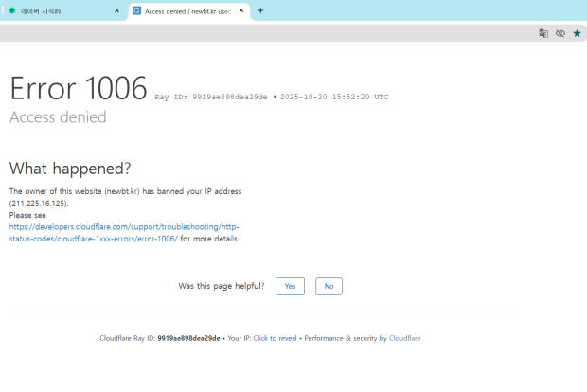Image resolution: width=587 pixels, height=392 pixels.
Task: Click to reveal your IP
Action: (x=275, y=338)
